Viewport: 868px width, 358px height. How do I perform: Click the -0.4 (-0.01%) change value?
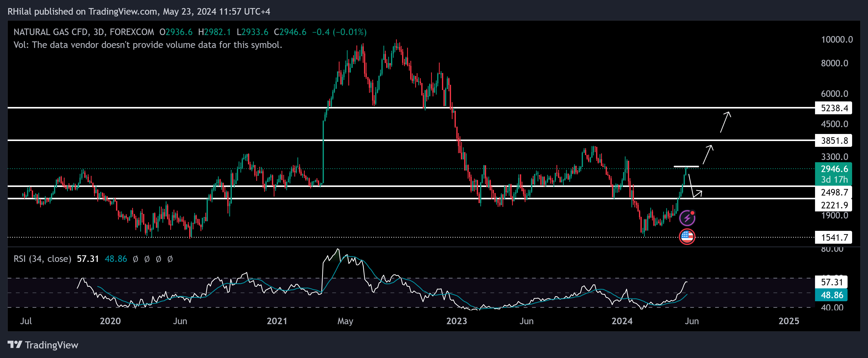339,32
